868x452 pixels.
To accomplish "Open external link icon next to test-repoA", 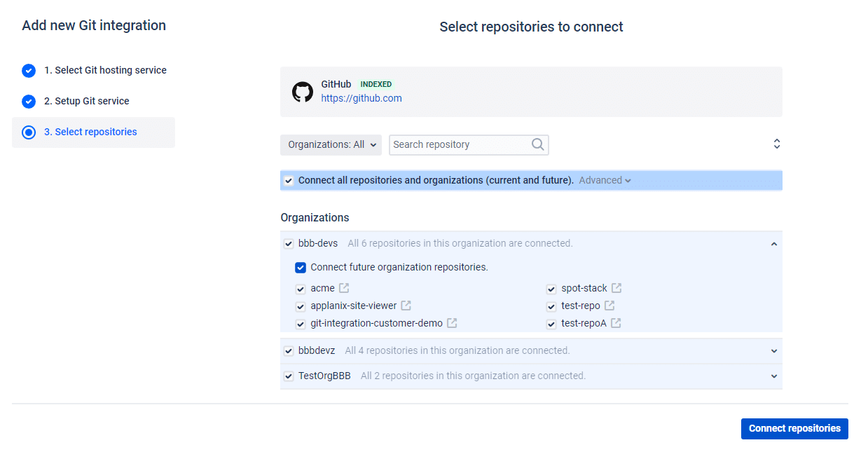I will [x=616, y=323].
